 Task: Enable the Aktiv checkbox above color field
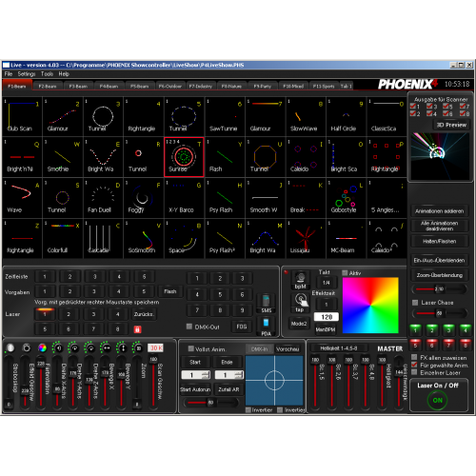pos(345,273)
